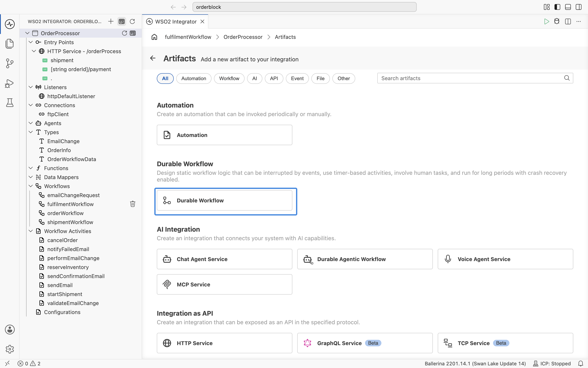Select the Event filter chip
Viewport: 588px width, 368px height.
297,78
